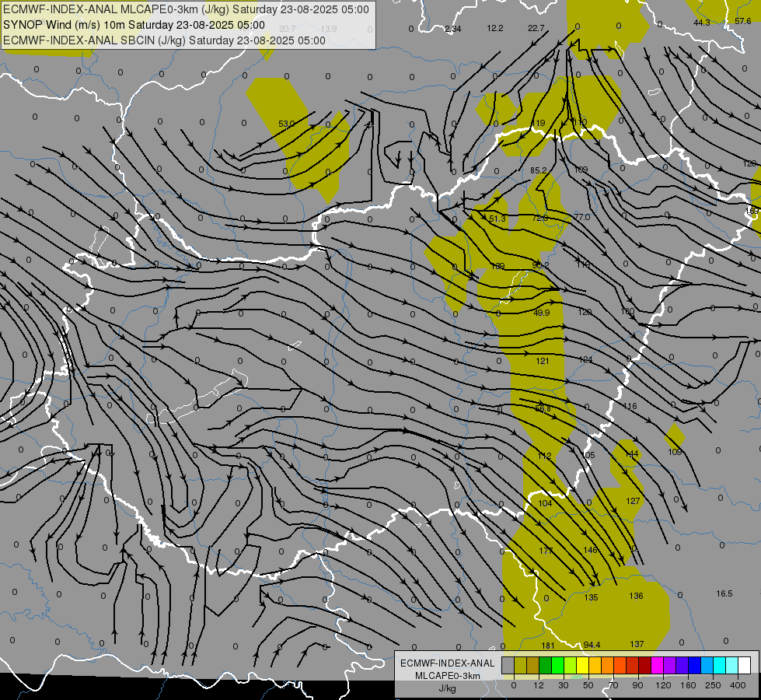The image size is (761, 700).
Task: Click the map value 44.3
Action: coord(702,23)
